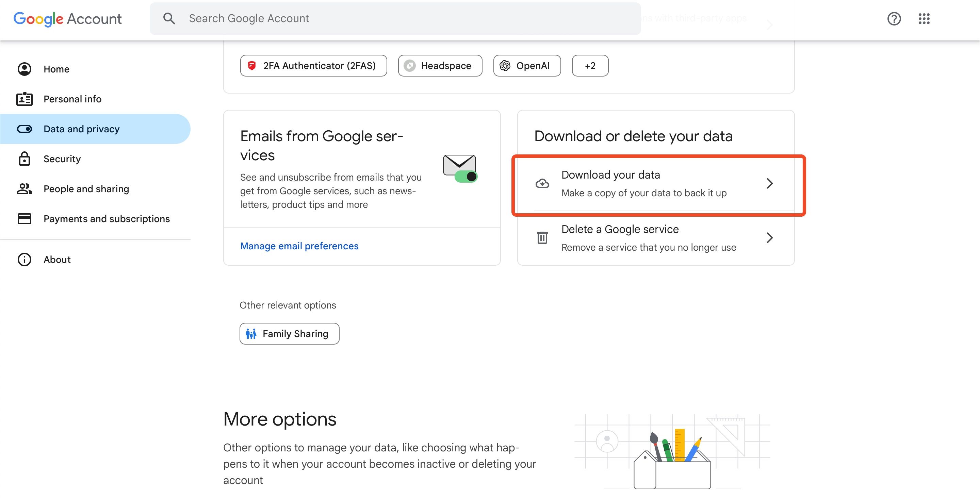980x499 pixels.
Task: Click the Security lock icon in sidebar
Action: click(x=24, y=159)
